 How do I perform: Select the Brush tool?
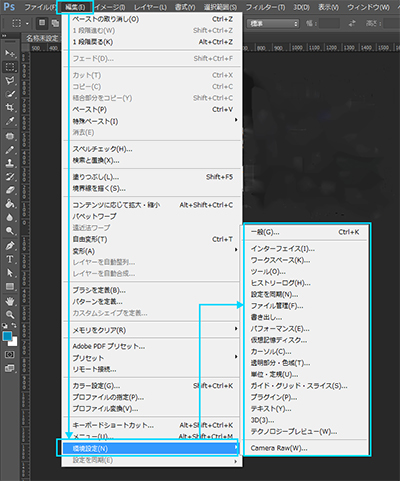(10, 150)
